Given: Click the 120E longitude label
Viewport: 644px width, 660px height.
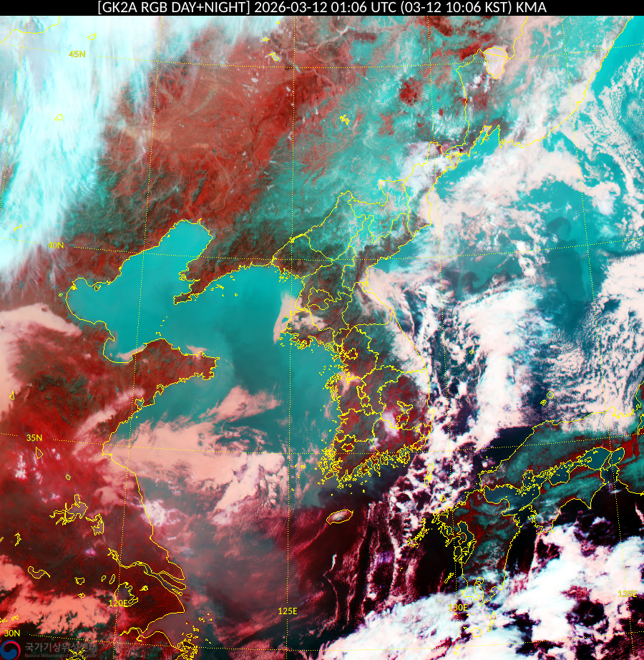Looking at the screenshot, I should (119, 603).
